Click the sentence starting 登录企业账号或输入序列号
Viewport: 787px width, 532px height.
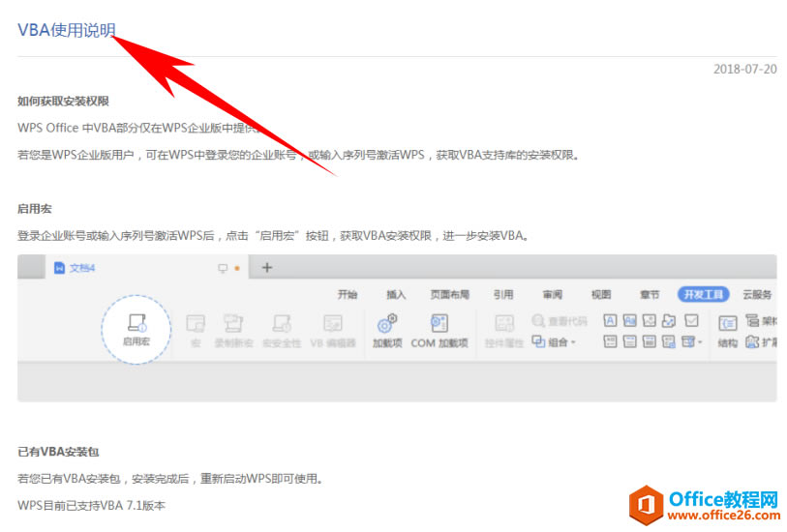click(274, 236)
